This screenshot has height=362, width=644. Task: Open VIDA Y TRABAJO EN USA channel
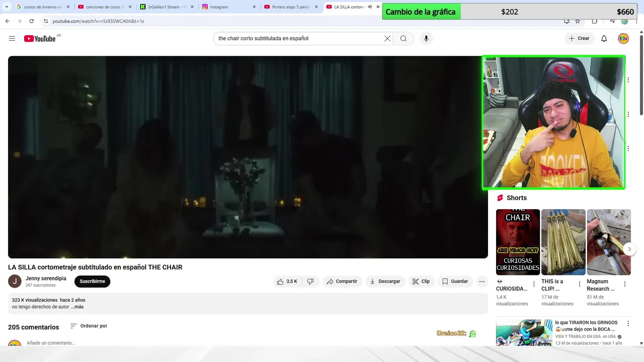585,336
